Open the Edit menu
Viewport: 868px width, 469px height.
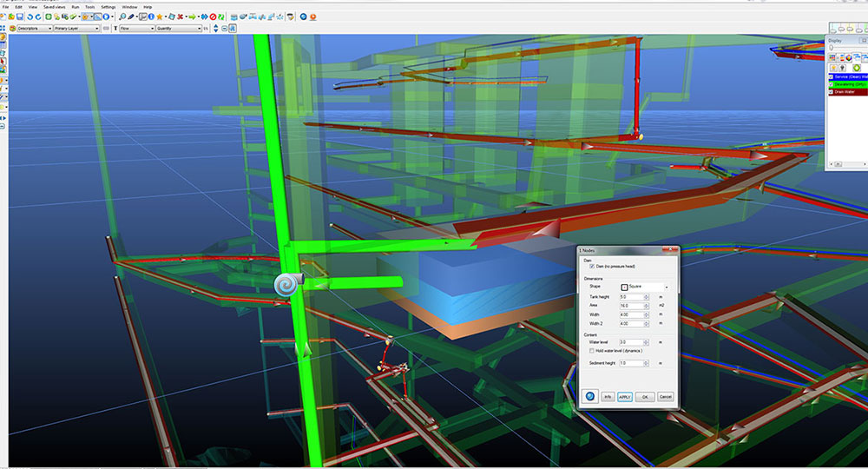click(x=19, y=7)
